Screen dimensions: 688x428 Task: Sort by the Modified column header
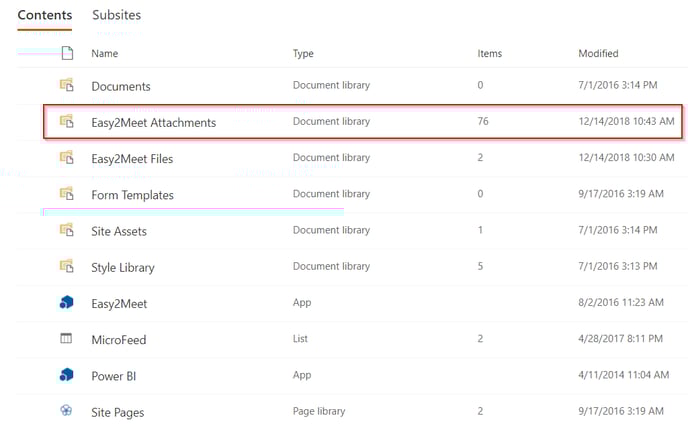[598, 54]
